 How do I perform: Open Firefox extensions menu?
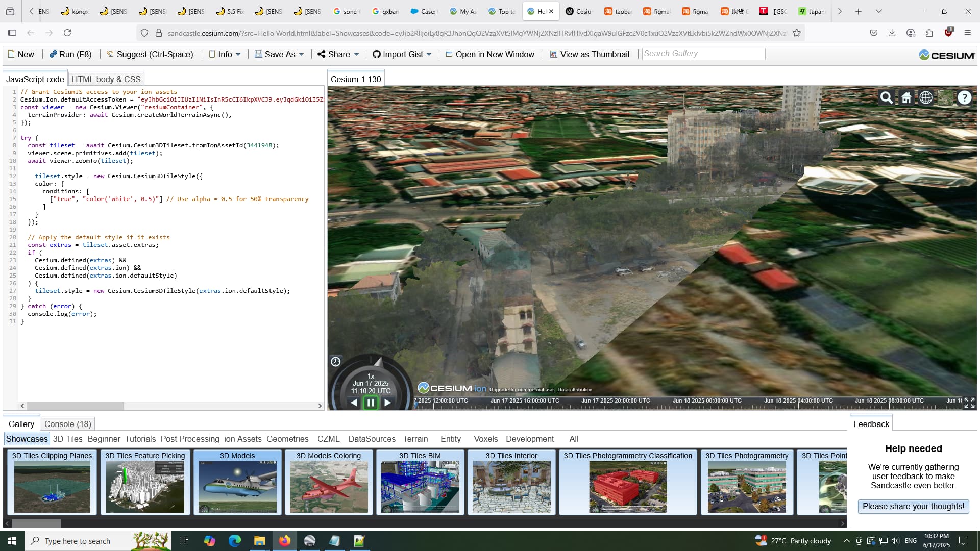(929, 33)
